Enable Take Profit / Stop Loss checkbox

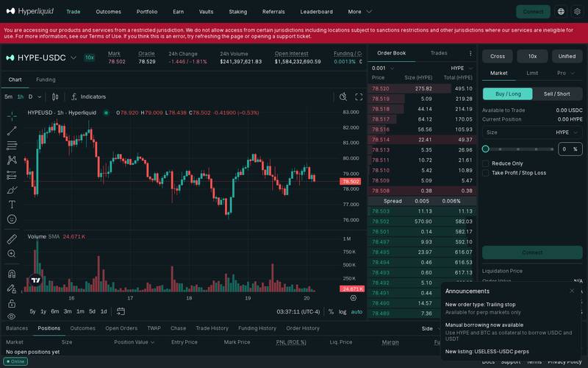[486, 173]
